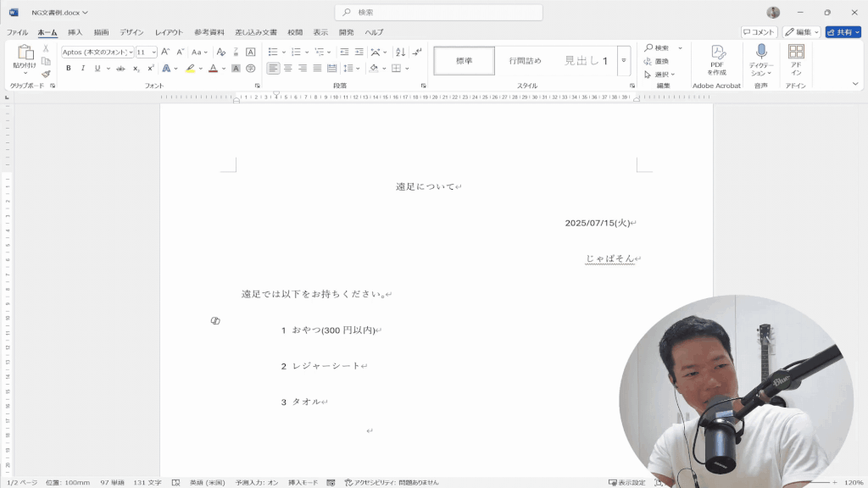Open the font size dropdown
The image size is (868, 488).
click(154, 52)
